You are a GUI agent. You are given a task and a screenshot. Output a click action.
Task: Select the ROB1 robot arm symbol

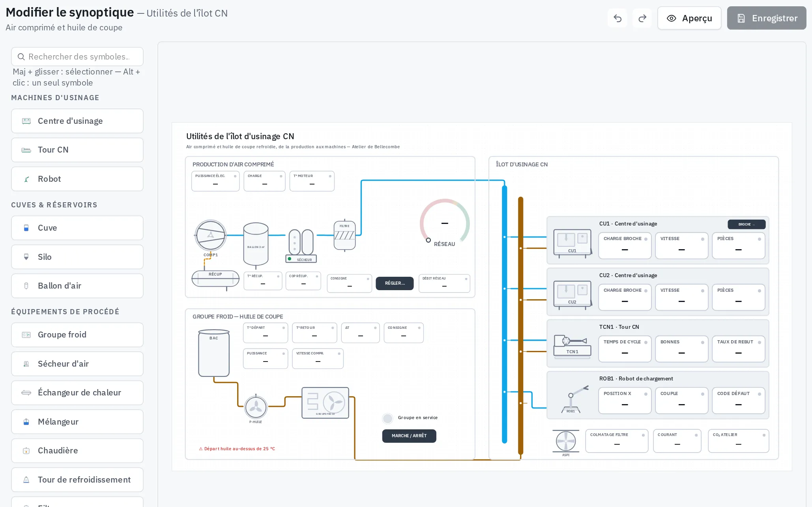point(574,399)
